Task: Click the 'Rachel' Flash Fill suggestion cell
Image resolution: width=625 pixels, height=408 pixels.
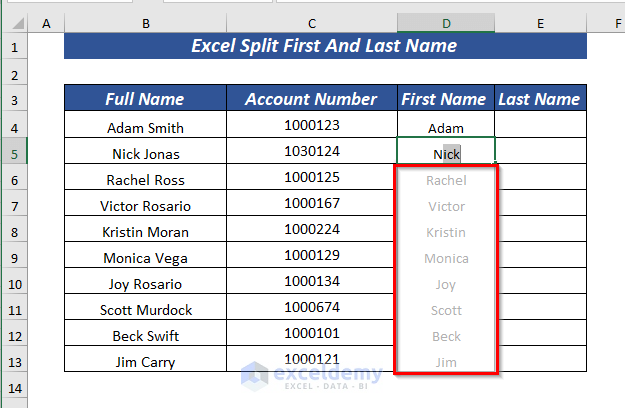Action: point(446,180)
